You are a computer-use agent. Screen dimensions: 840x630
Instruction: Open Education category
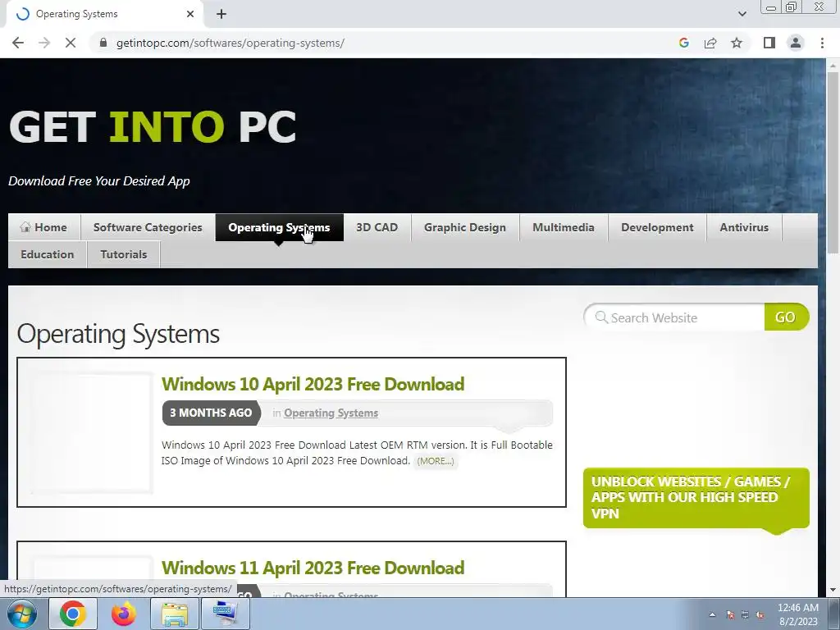click(x=47, y=254)
